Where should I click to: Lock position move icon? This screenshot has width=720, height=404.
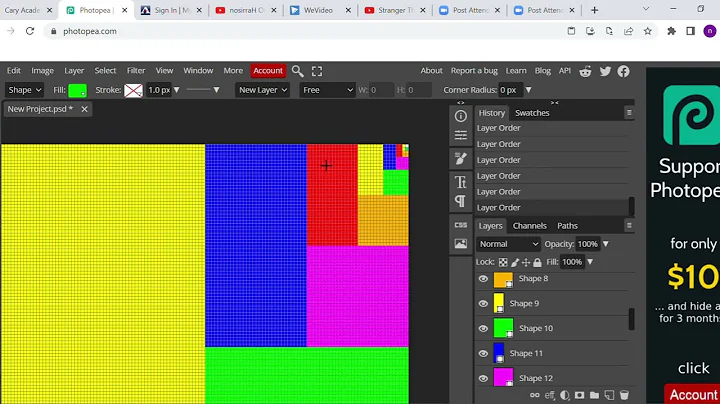click(526, 262)
